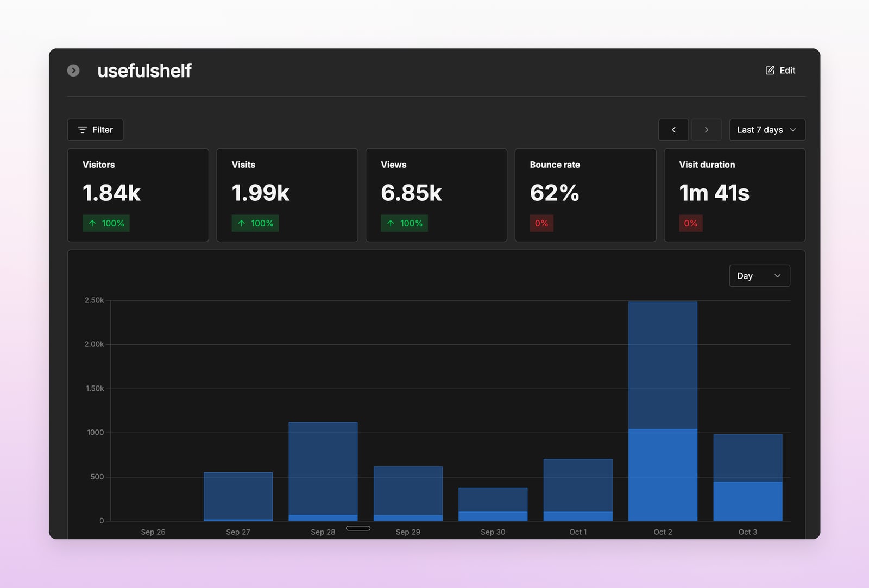Image resolution: width=869 pixels, height=588 pixels.
Task: Click the 2.50k y-axis label
Action: [94, 300]
